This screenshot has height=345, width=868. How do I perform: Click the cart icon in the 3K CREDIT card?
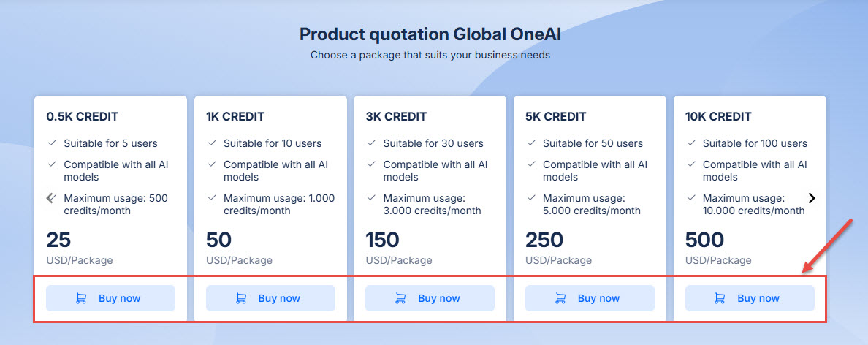[x=400, y=298]
